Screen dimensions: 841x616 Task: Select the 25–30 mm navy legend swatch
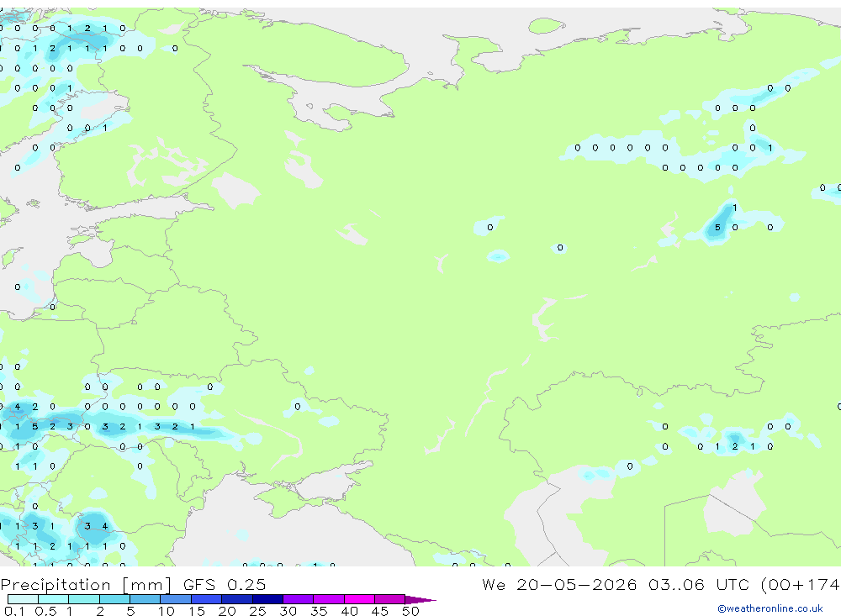(x=267, y=599)
